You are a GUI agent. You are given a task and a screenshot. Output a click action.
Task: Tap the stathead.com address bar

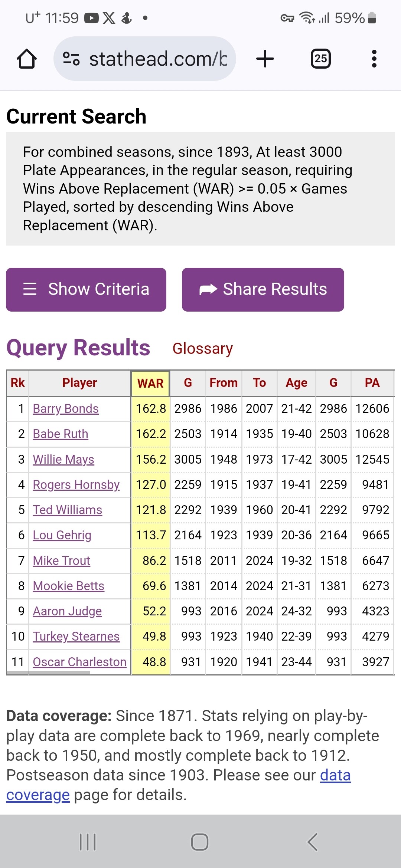[x=158, y=59]
